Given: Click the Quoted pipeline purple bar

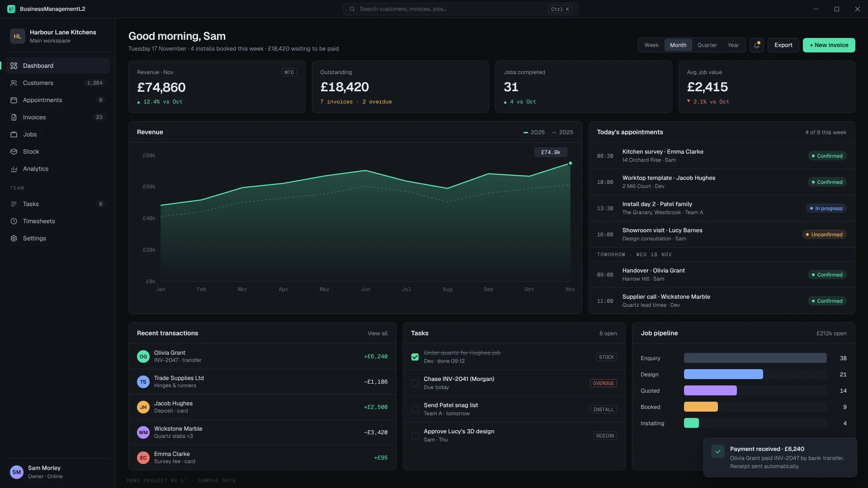Looking at the screenshot, I should 710,390.
